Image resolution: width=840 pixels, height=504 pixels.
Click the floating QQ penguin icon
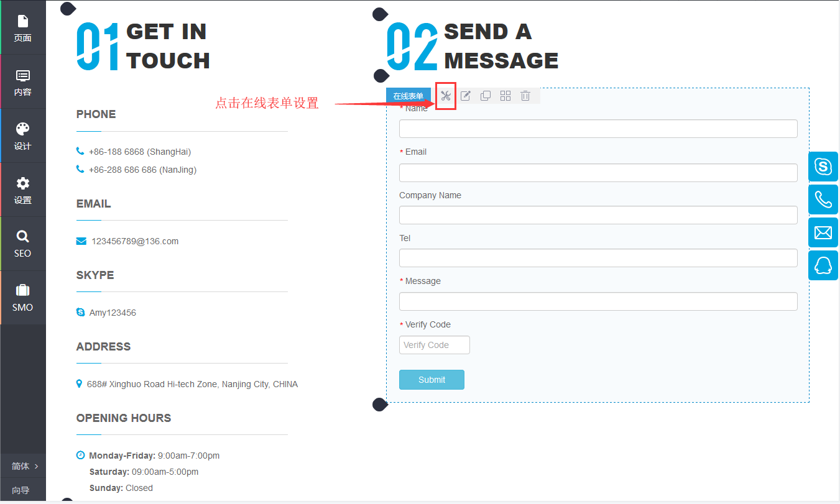pos(823,265)
